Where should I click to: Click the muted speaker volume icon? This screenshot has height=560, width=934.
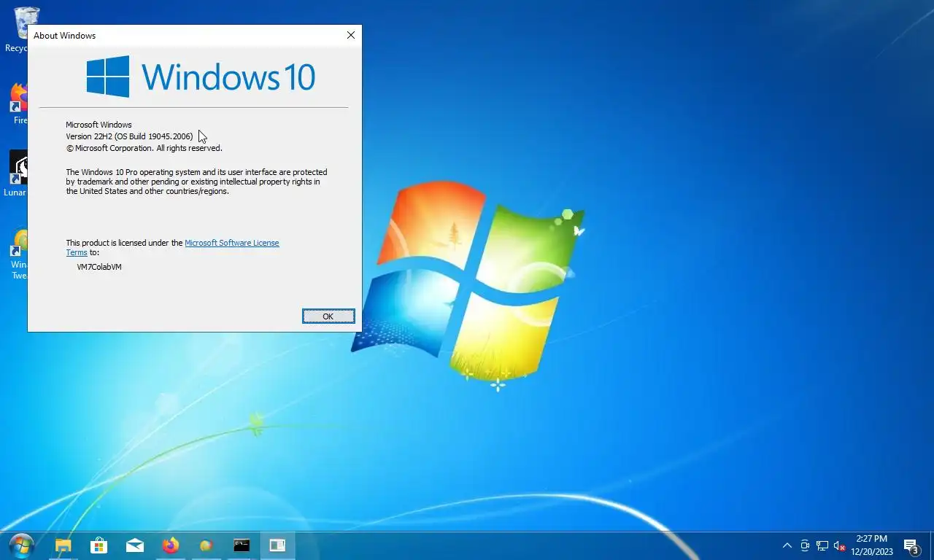click(840, 545)
